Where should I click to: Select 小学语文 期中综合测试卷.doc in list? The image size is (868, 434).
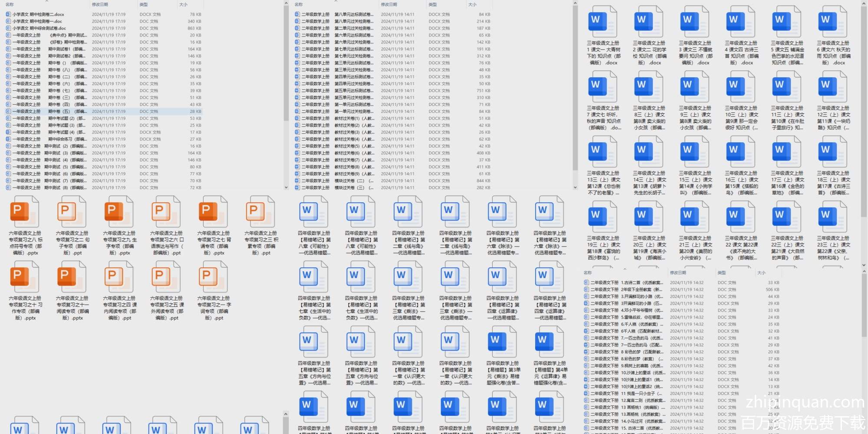click(39, 28)
